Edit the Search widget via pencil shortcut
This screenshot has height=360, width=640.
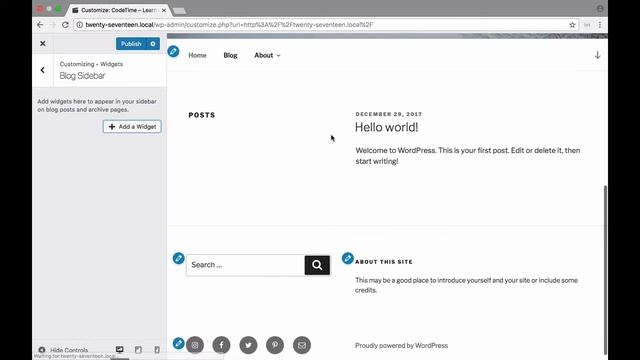pos(178,258)
